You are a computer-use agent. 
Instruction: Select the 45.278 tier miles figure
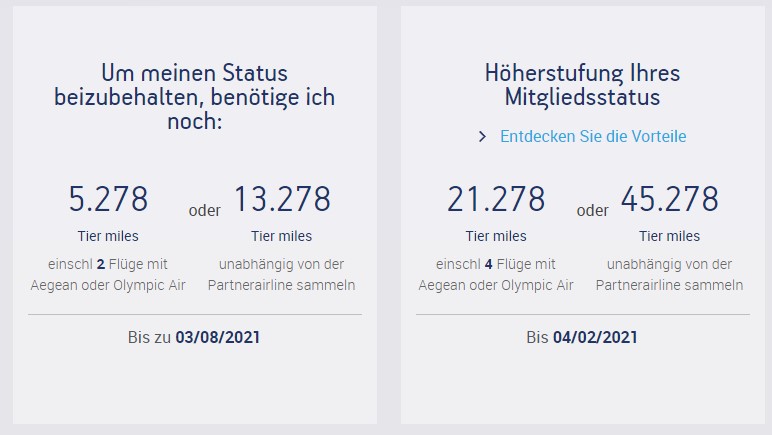(669, 199)
